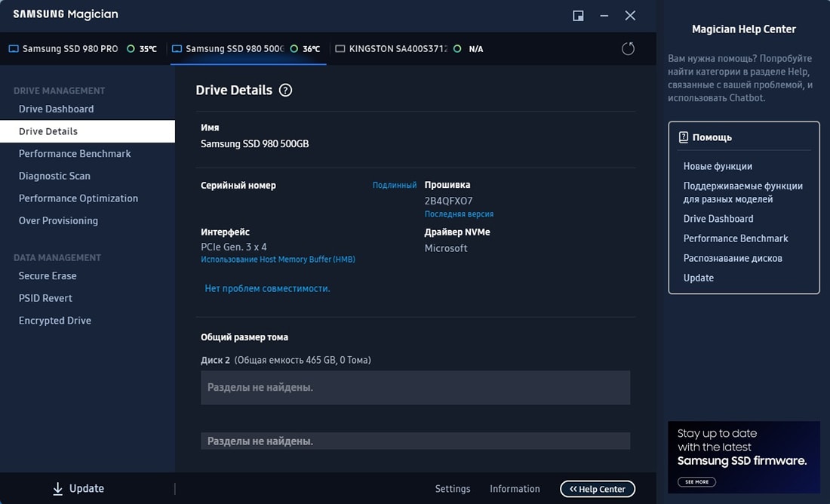Refresh drive list using circular arrow icon
830x504 pixels.
[x=628, y=49]
